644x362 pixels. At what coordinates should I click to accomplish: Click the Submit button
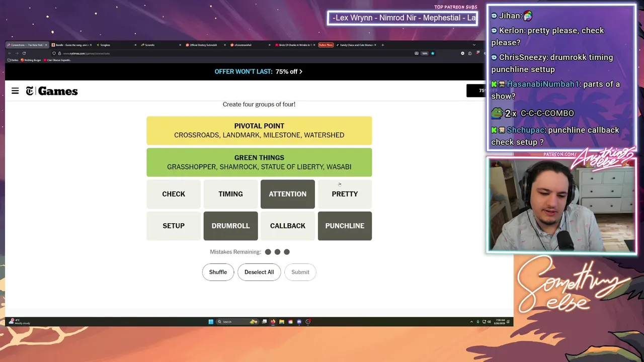point(300,272)
